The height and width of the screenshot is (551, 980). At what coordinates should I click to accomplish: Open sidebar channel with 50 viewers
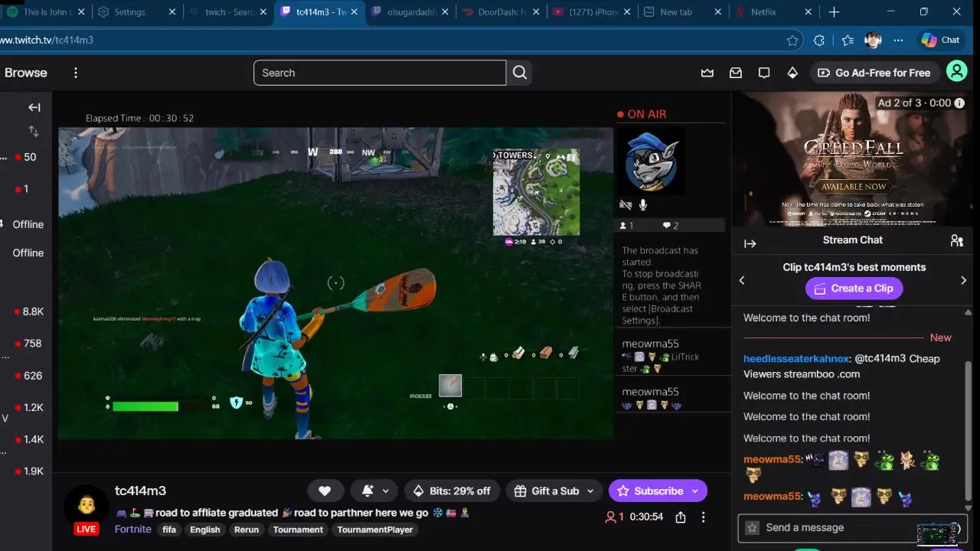(x=26, y=157)
